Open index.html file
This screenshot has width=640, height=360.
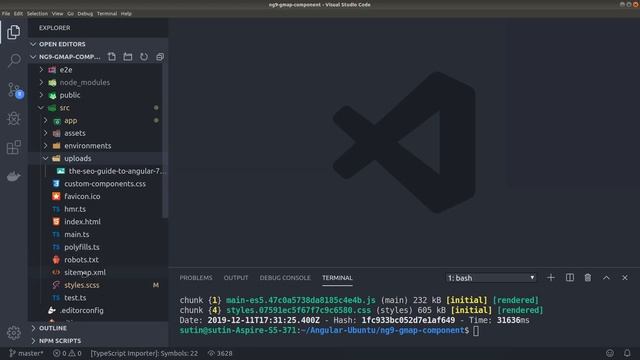[x=82, y=222]
